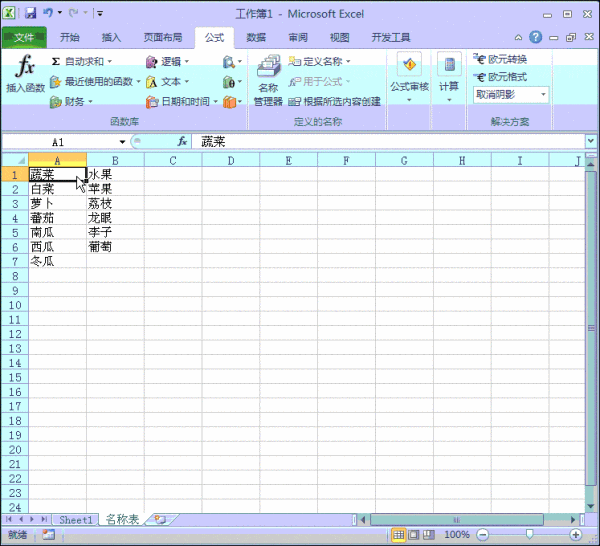Open the 取消阴影 dropdown box

511,95
